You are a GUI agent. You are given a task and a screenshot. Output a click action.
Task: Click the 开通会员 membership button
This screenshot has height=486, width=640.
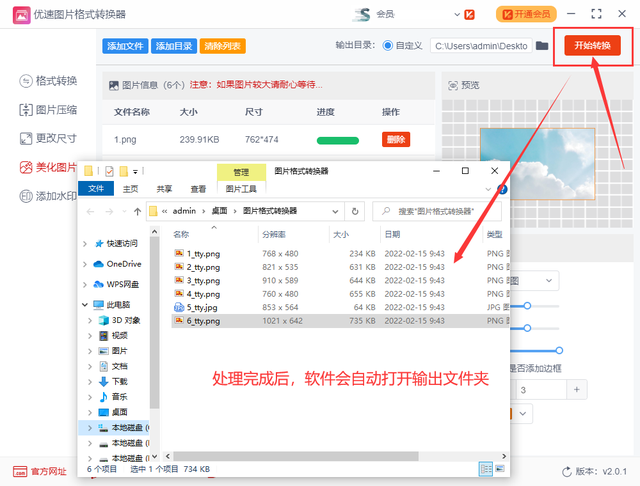pos(526,14)
